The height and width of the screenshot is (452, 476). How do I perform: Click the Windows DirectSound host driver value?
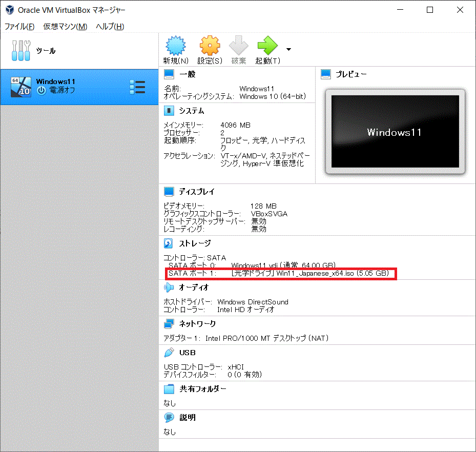pos(253,302)
